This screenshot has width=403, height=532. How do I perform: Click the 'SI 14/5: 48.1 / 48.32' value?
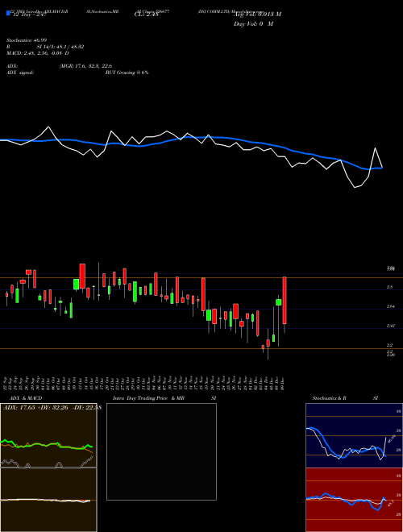click(x=60, y=47)
